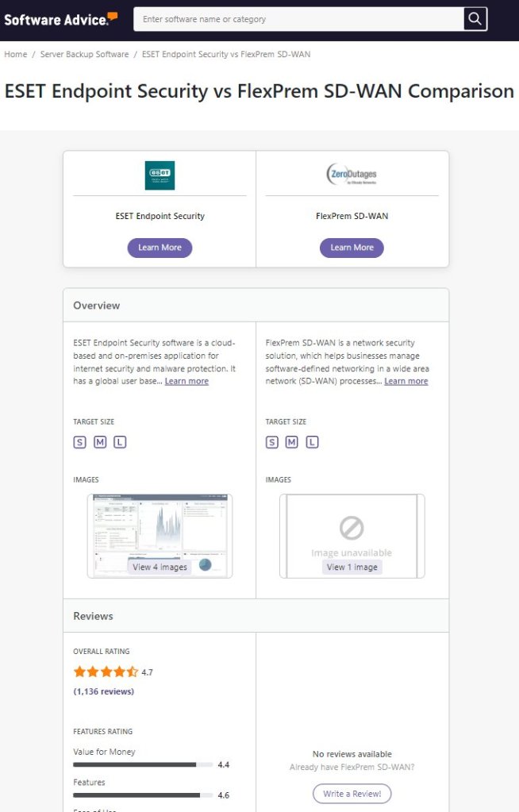Expand FlexPrem overview with Learn more link

[x=406, y=381]
